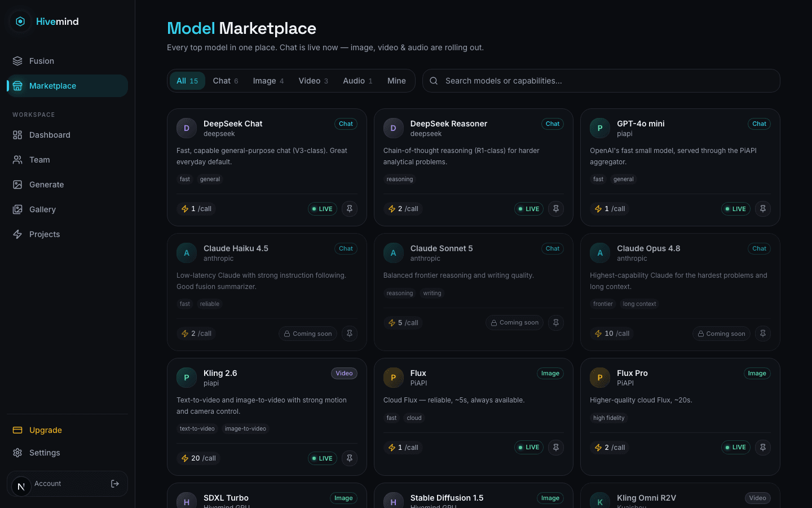Click the 'image-to-video' tag
The height and width of the screenshot is (508, 812).
tap(245, 429)
